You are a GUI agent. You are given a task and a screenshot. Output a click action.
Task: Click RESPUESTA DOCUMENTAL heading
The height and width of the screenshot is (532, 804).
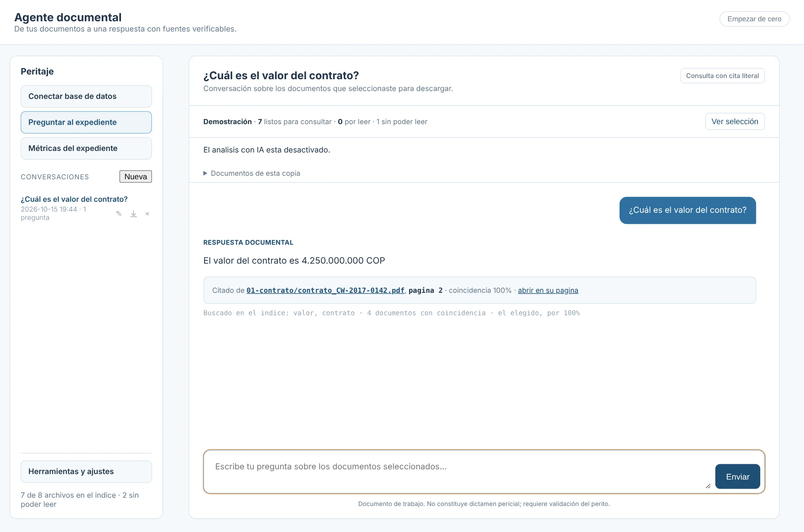tap(248, 242)
